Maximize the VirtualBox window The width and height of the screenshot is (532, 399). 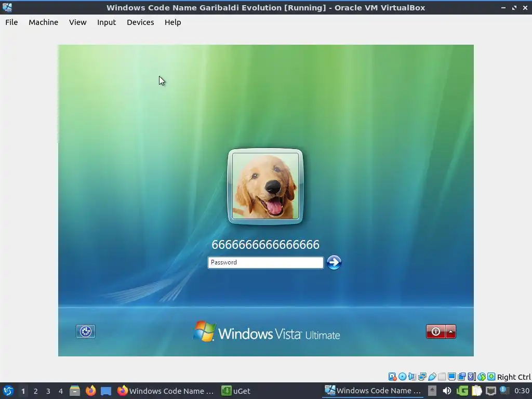(514, 7)
